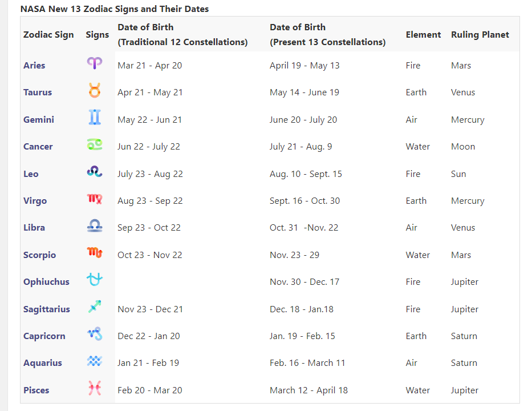The width and height of the screenshot is (532, 411).
Task: Click the Aquarius waves symbol icon
Action: (x=95, y=361)
